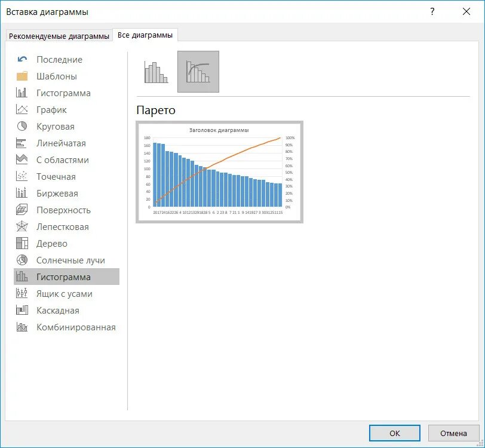Close the Вставка диаграммы dialog
This screenshot has width=485, height=448.
pos(466,12)
